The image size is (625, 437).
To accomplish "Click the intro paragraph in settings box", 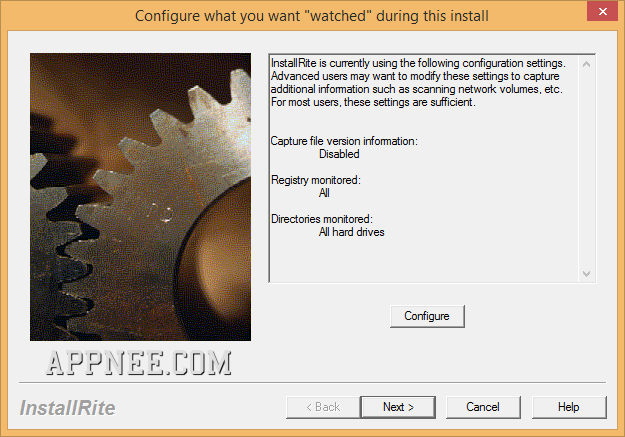I will (418, 83).
